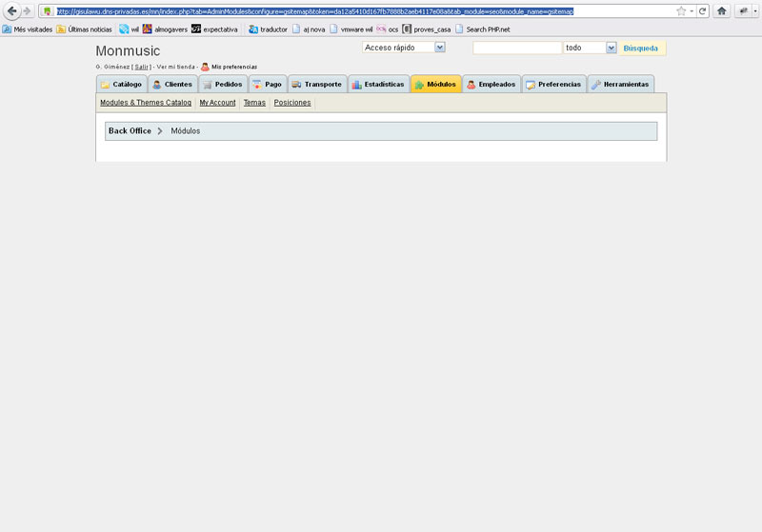Open the ocs bookmark
This screenshot has width=762, height=532.
388,30
